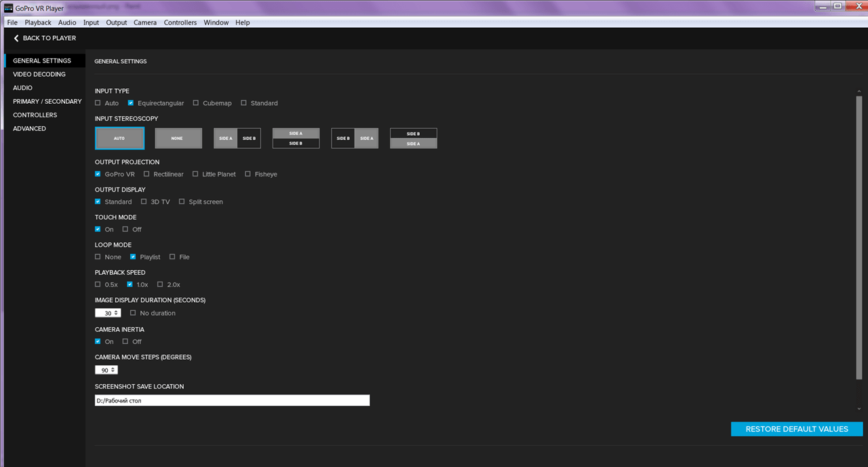The height and width of the screenshot is (467, 868).
Task: Pick Side B | Side A horizontal stereoscopy icon
Action: 355,138
